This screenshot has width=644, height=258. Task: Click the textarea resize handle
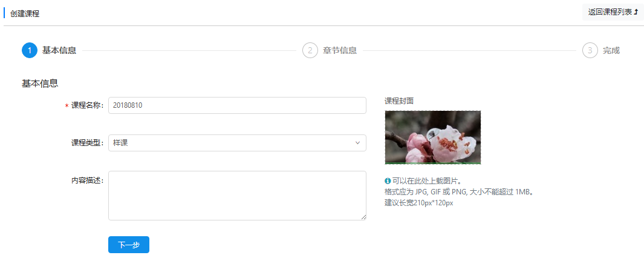[363, 217]
